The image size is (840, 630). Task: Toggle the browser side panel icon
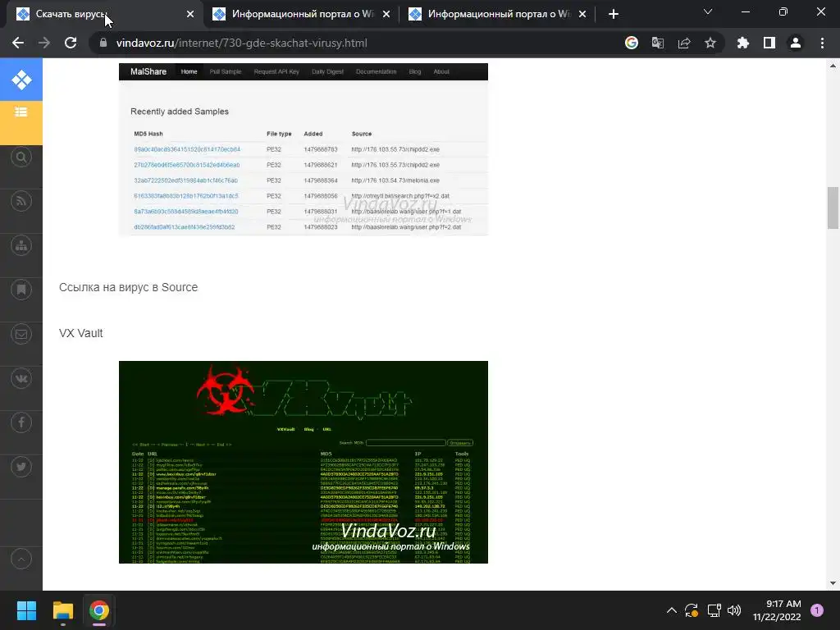tap(769, 43)
